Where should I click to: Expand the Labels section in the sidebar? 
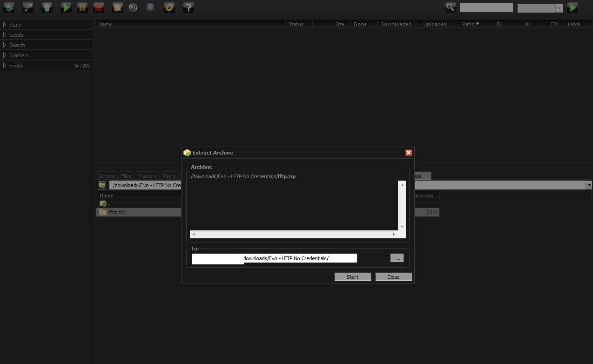[x=16, y=34]
